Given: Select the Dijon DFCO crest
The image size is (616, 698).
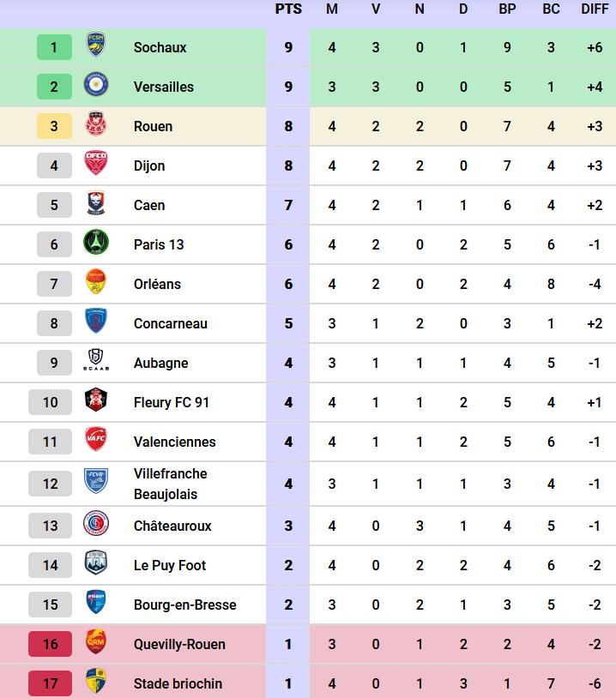Looking at the screenshot, I should [x=95, y=165].
